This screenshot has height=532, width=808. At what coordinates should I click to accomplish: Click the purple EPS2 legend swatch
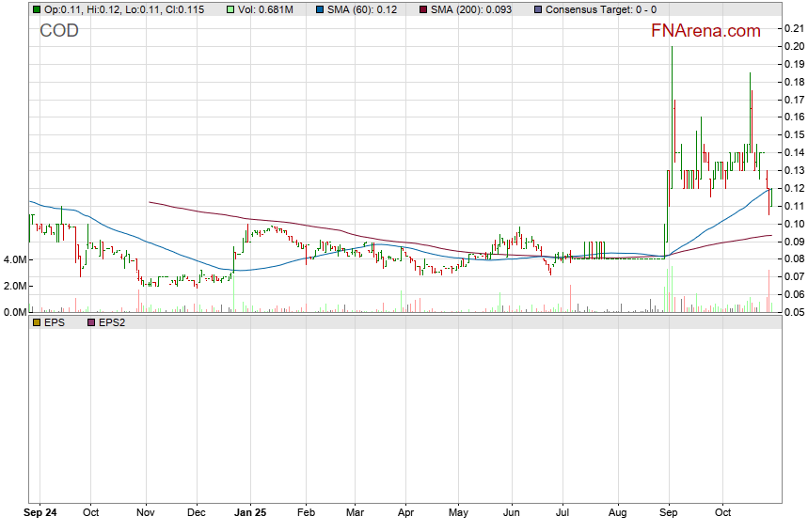(x=91, y=322)
